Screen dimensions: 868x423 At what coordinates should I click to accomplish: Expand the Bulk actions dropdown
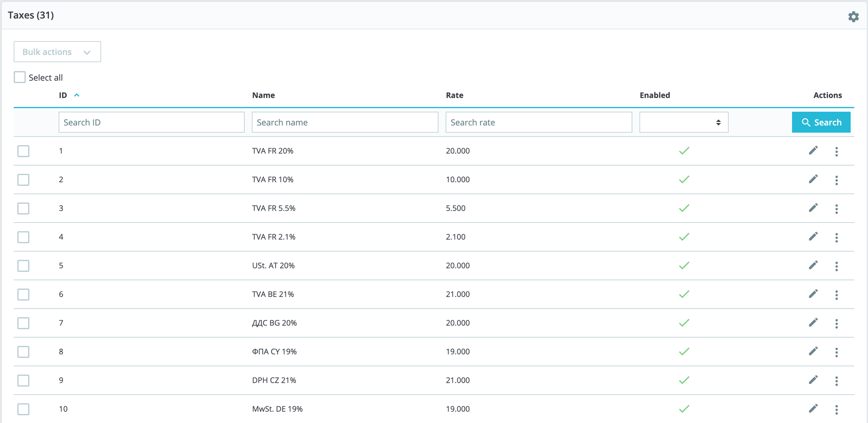tap(57, 52)
